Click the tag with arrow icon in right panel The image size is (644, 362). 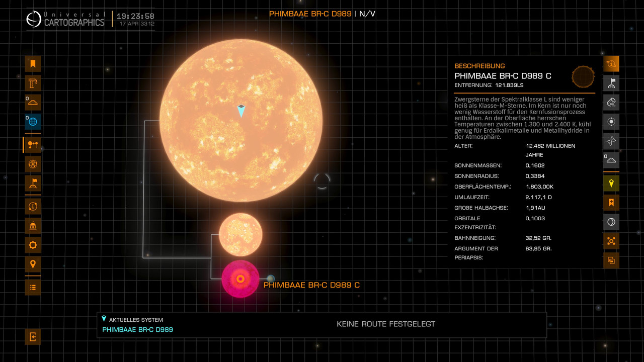click(x=611, y=102)
